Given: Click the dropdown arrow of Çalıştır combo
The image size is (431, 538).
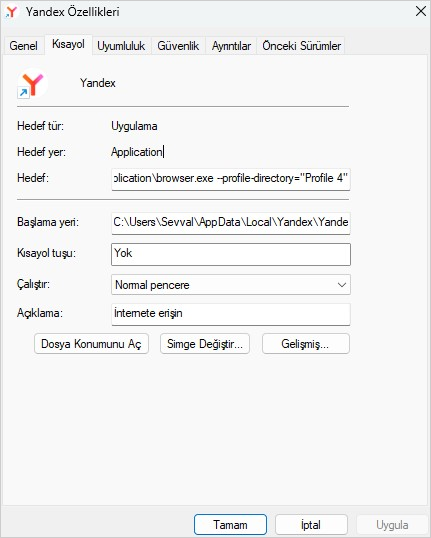Looking at the screenshot, I should pos(341,285).
